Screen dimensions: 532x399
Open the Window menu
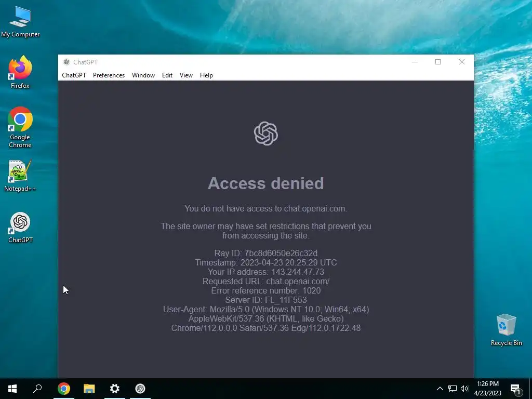click(143, 75)
